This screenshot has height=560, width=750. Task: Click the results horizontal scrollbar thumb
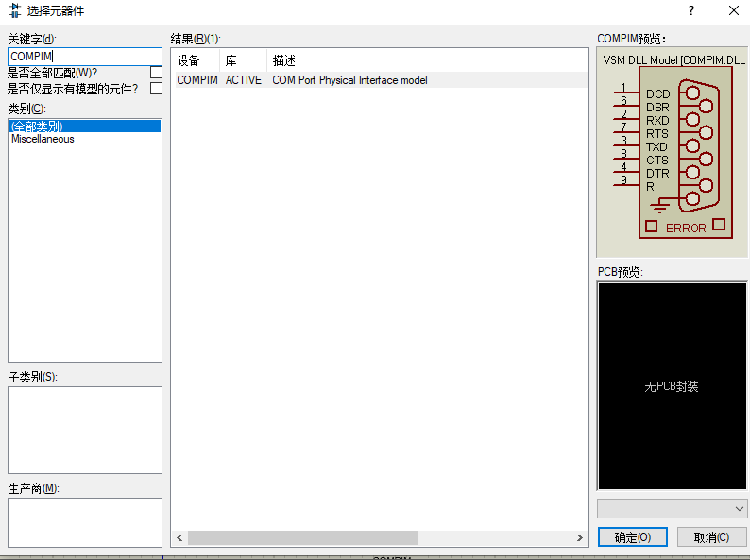pos(303,537)
